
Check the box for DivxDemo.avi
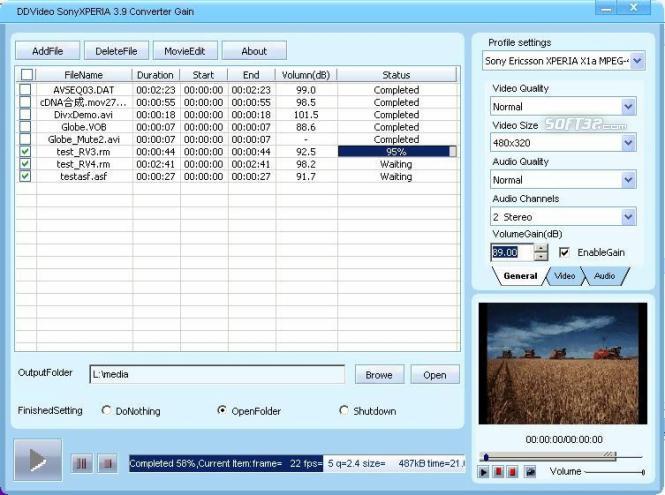(x=25, y=114)
